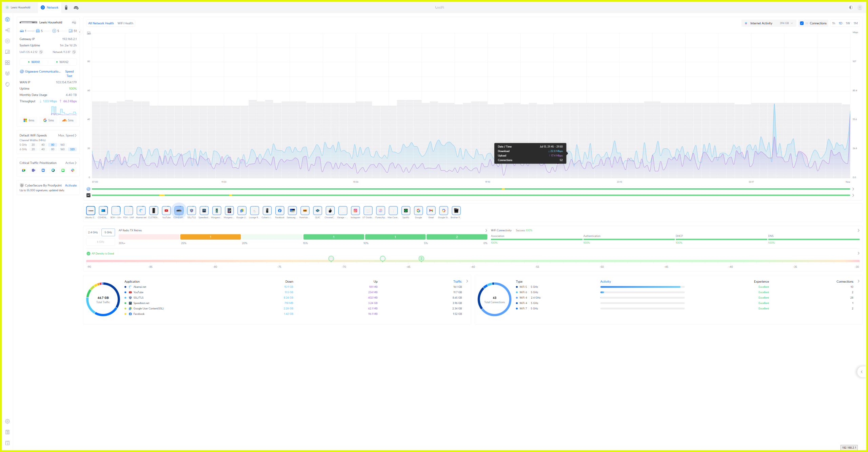
Task: Open the Protect app icon in top bar
Action: (66, 7)
